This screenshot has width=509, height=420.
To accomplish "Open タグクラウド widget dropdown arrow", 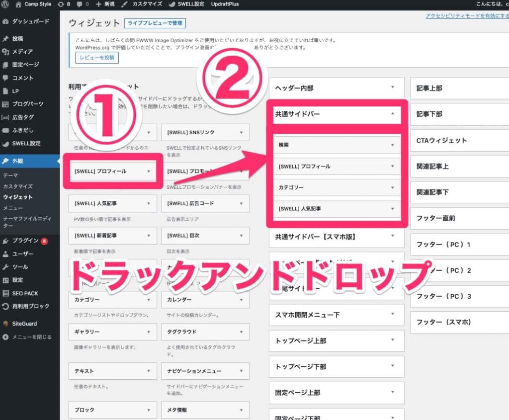I will coord(241,332).
